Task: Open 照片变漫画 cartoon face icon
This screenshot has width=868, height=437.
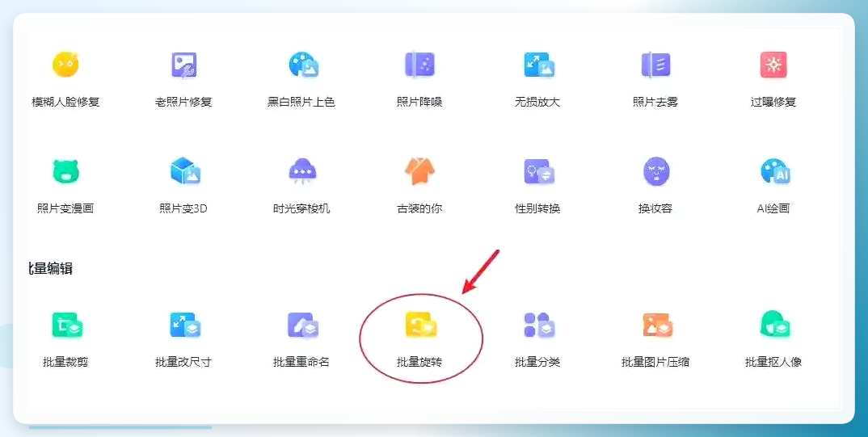Action: (65, 171)
